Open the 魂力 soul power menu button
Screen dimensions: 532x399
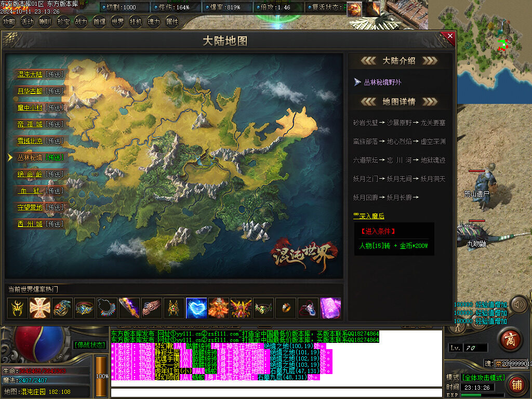(x=154, y=22)
